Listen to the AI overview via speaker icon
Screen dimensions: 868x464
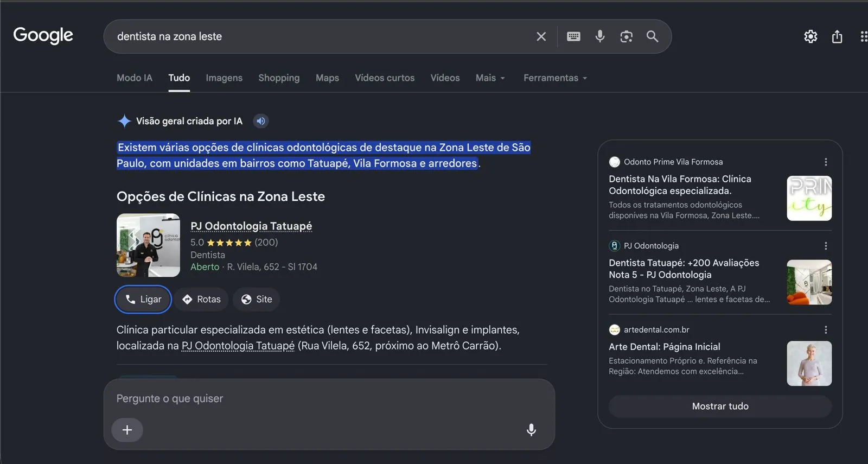click(x=261, y=121)
